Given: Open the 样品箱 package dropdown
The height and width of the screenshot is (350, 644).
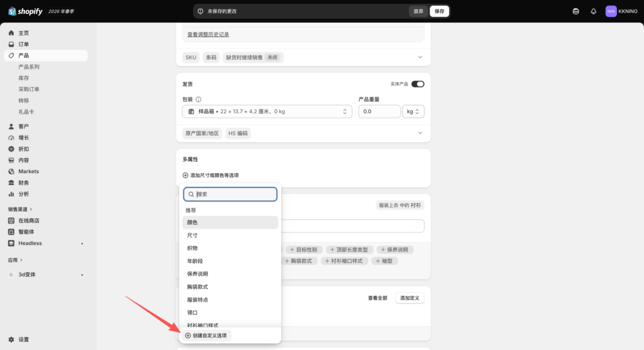Looking at the screenshot, I should coord(267,111).
